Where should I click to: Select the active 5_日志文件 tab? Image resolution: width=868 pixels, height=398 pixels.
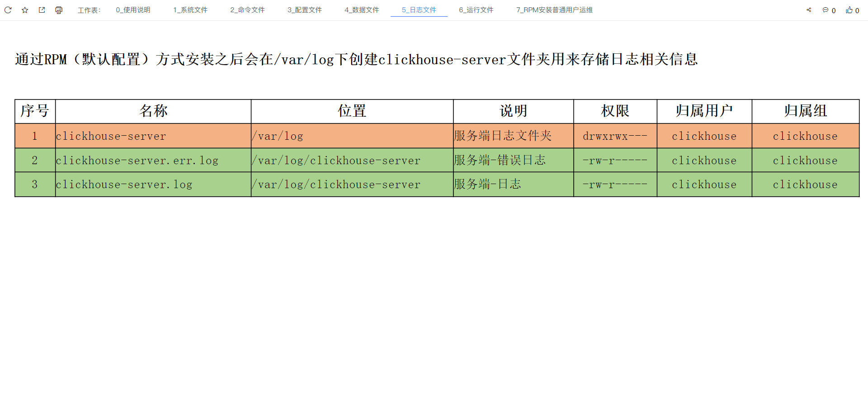point(419,10)
